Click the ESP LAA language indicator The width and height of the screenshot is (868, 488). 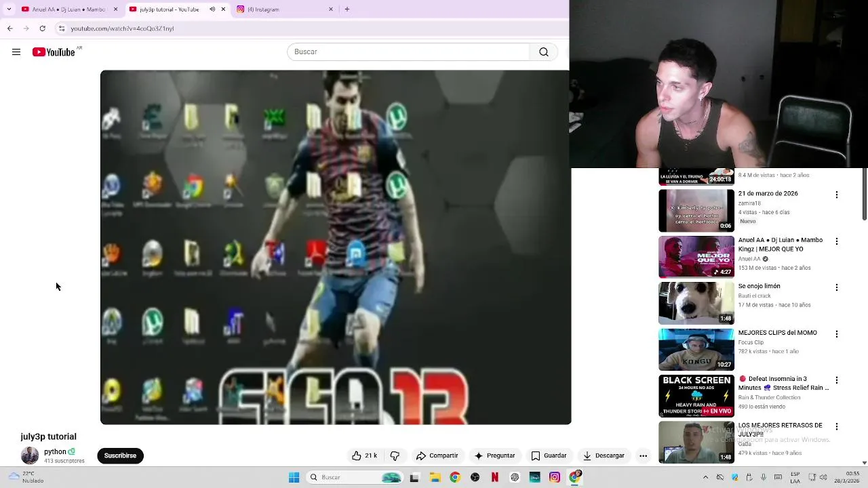795,477
